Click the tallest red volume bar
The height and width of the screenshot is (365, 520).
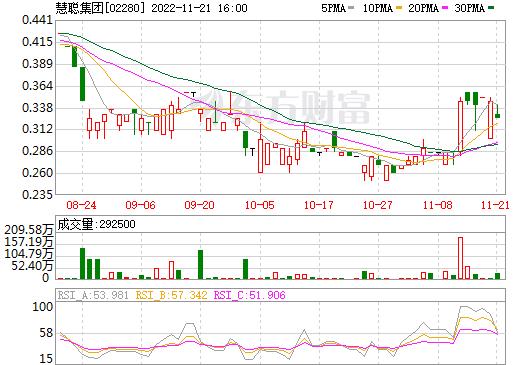pos(460,258)
